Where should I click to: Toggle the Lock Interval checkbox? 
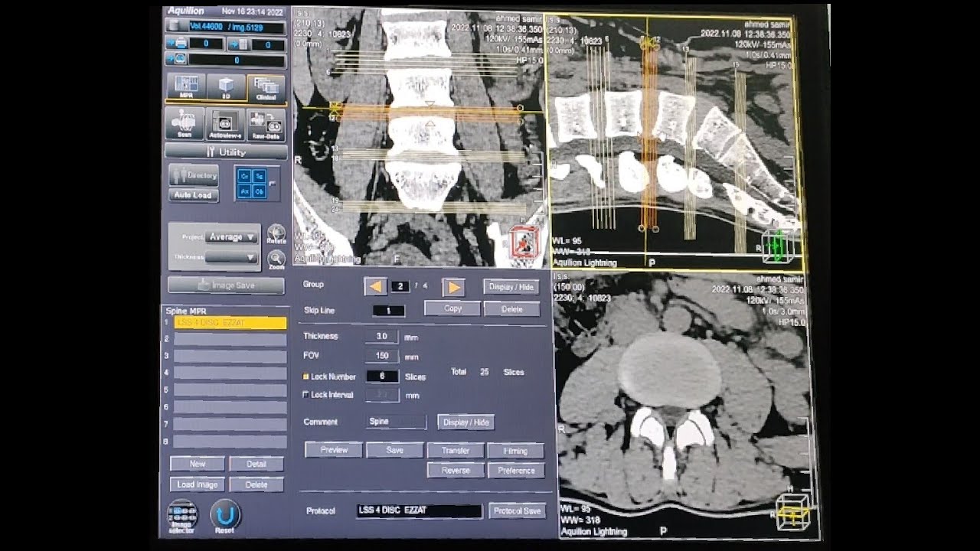(x=306, y=395)
